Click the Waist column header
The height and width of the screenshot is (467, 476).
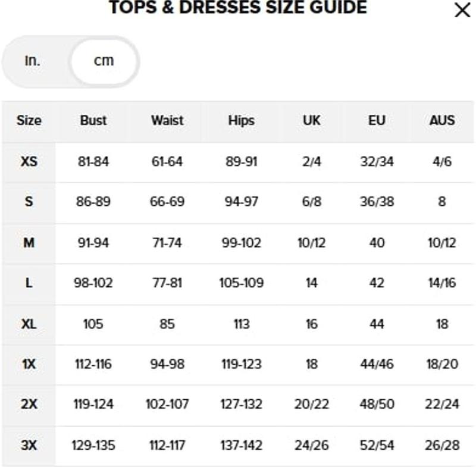167,120
